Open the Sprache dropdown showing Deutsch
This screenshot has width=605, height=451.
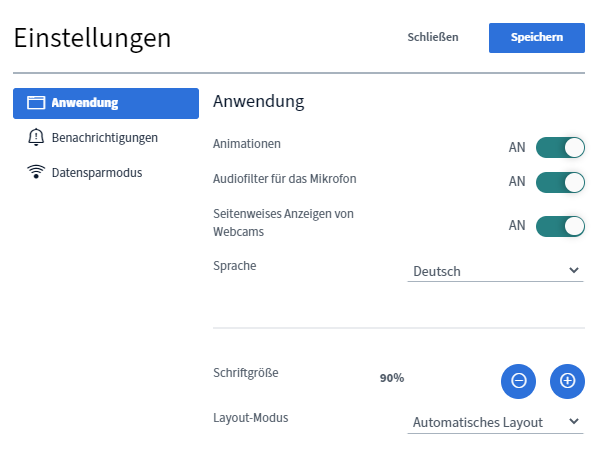pos(494,270)
